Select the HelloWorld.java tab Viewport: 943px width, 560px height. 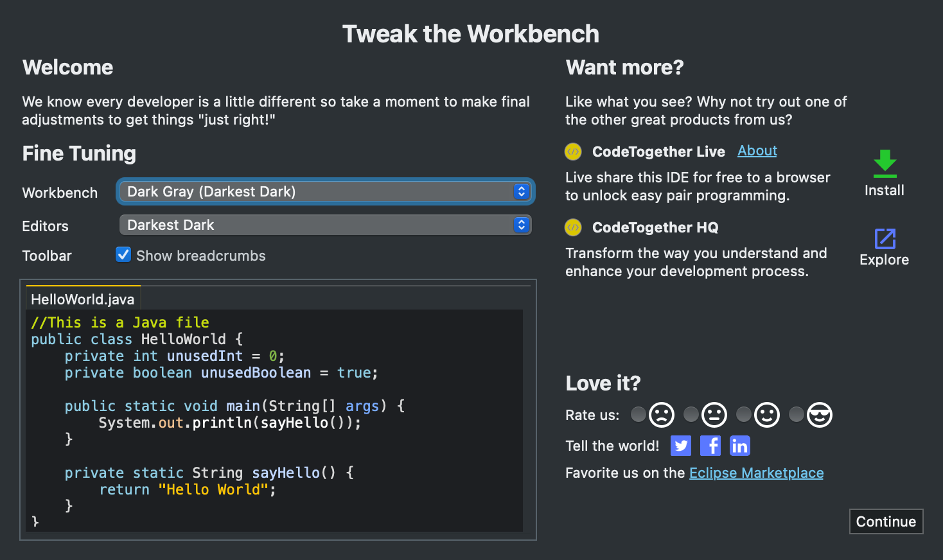(x=83, y=299)
